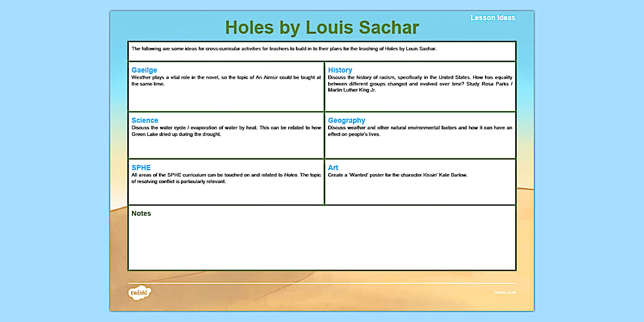The image size is (644, 322).
Task: Select the Geography section heading
Action: tap(348, 120)
